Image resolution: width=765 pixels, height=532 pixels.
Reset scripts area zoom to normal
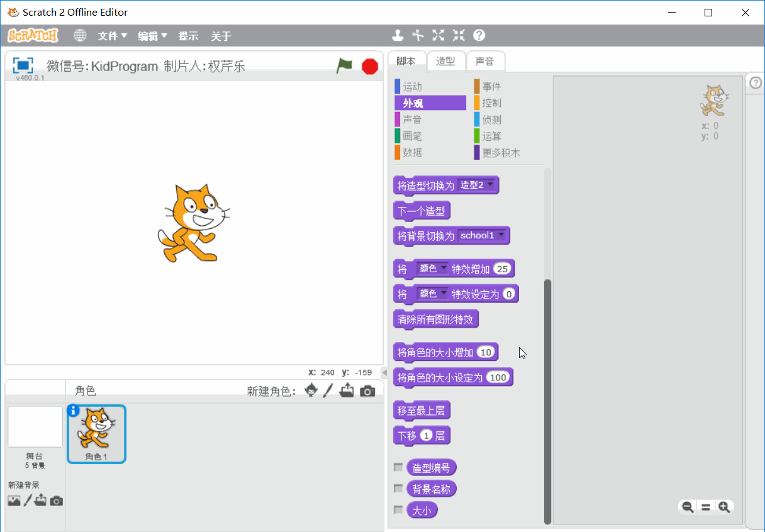pos(706,507)
